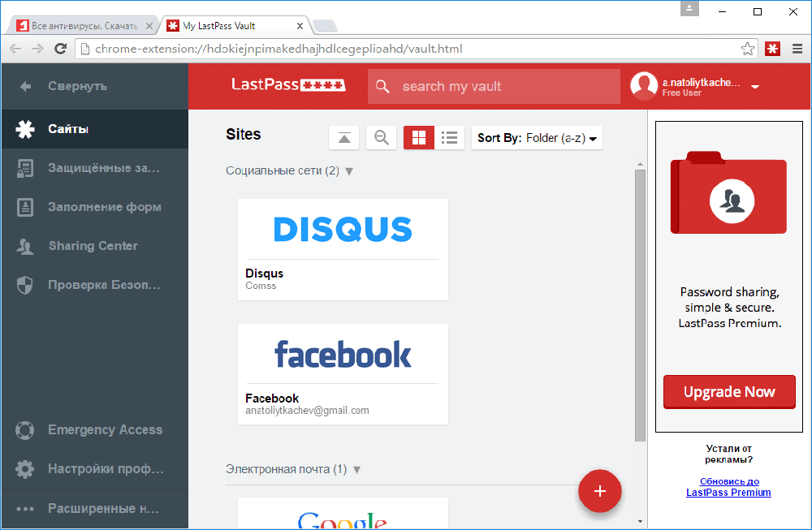Click the zoom out magnifier button
This screenshot has height=530, width=812.
382,138
